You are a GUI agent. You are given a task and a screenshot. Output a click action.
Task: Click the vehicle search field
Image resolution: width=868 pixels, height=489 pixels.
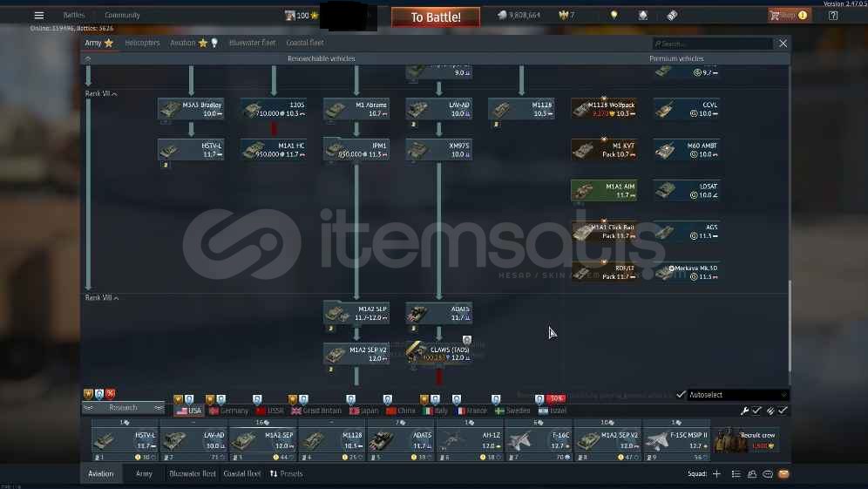(713, 44)
